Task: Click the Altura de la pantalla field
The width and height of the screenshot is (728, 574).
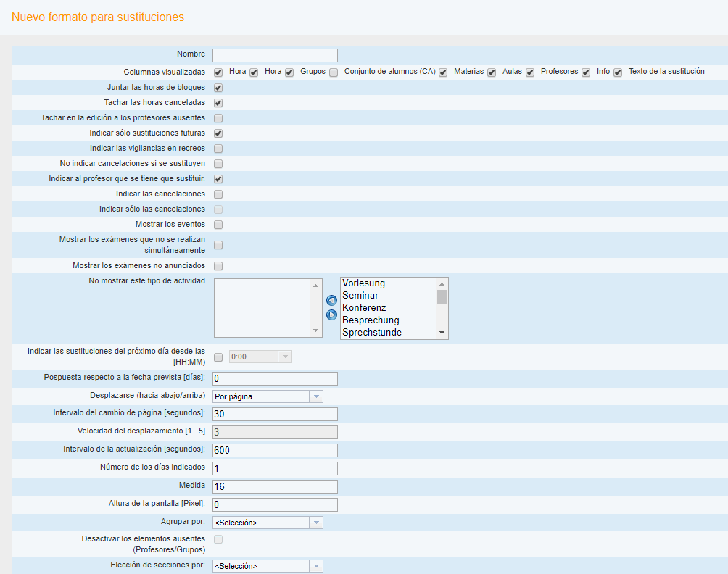Action: pyautogui.click(x=275, y=504)
